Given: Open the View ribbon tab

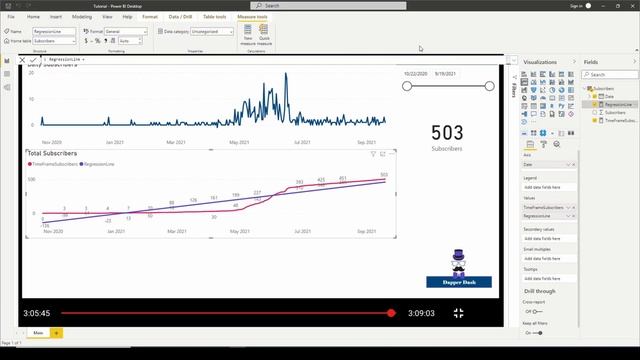Looking at the screenshot, I should (x=107, y=17).
